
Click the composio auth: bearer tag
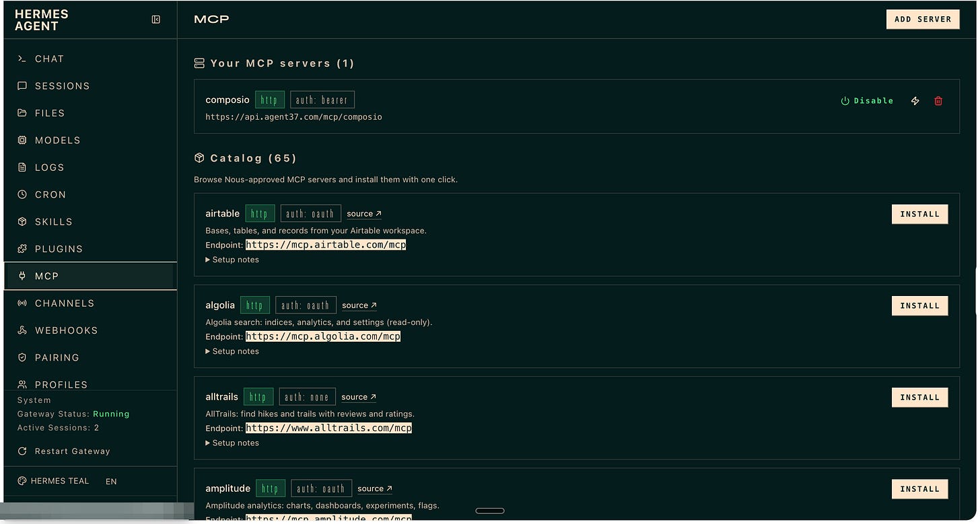coord(322,100)
